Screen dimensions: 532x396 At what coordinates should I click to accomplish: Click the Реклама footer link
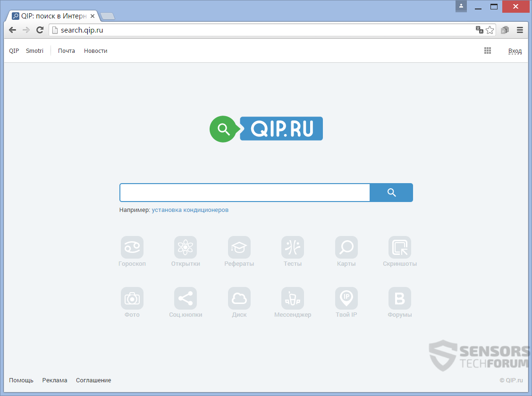[55, 380]
